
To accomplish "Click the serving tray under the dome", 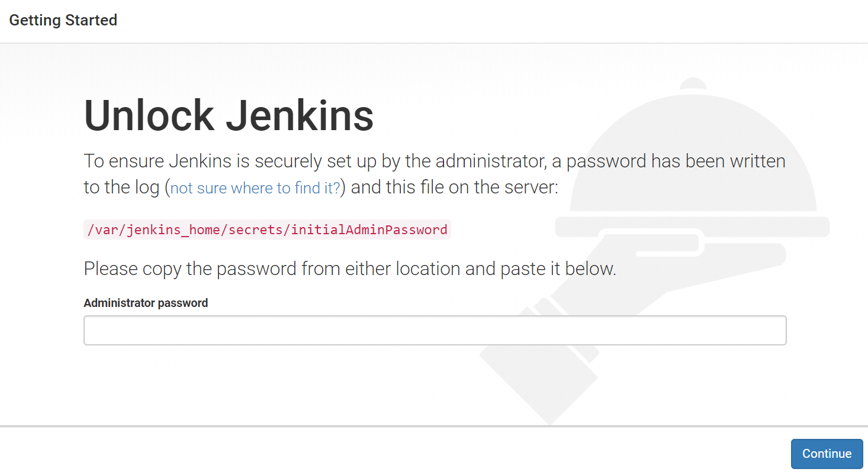I will click(692, 227).
